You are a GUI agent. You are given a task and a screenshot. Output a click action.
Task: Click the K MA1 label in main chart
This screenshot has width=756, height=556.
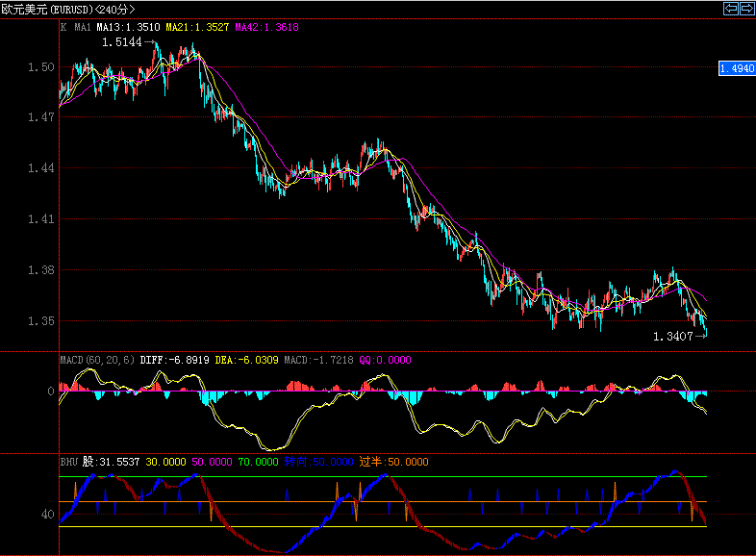tap(76, 28)
